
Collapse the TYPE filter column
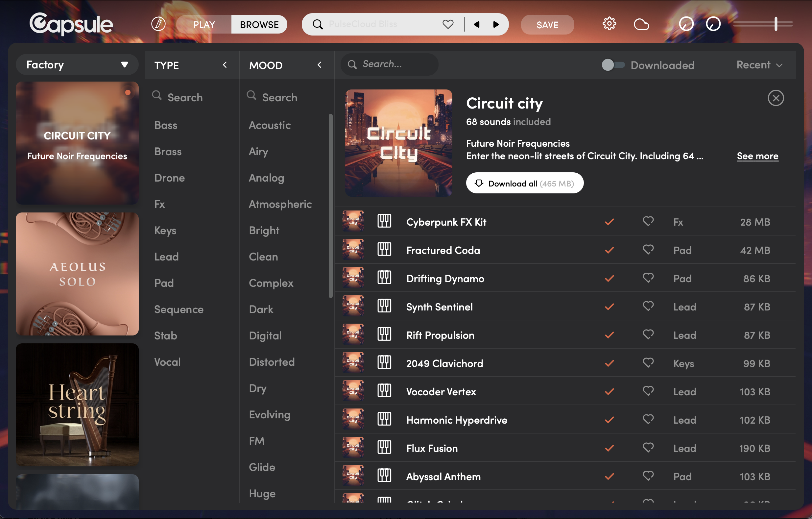pyautogui.click(x=225, y=65)
